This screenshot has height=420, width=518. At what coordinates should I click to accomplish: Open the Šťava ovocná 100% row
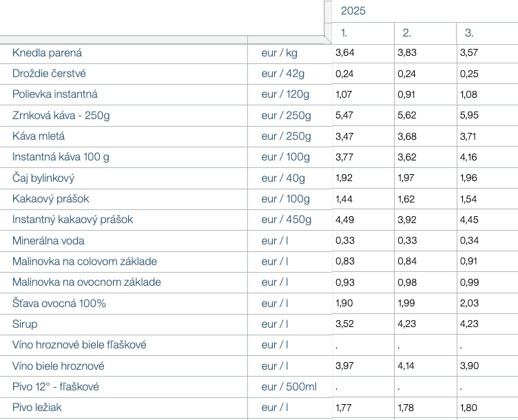pyautogui.click(x=59, y=304)
